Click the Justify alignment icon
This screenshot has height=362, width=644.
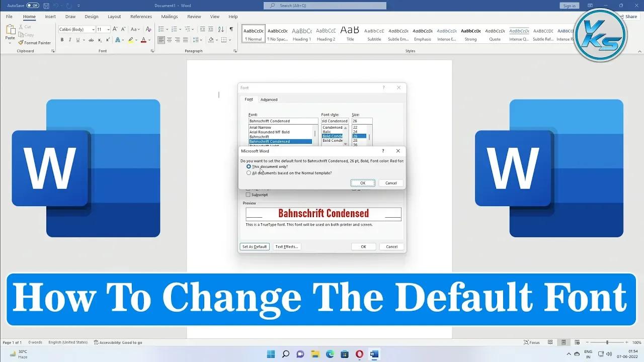point(186,40)
